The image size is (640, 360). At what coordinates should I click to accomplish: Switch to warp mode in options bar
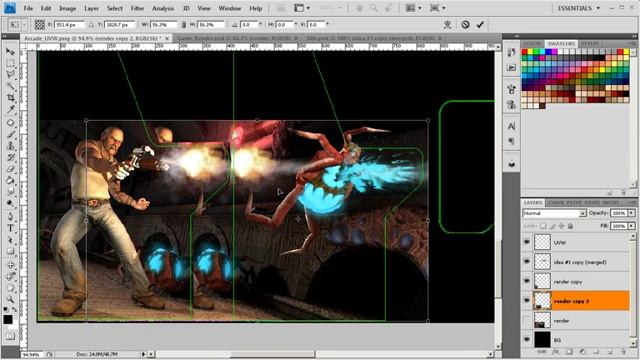(447, 24)
